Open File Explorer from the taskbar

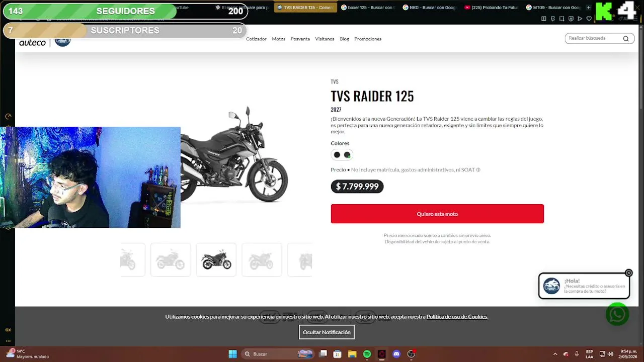pos(352,354)
